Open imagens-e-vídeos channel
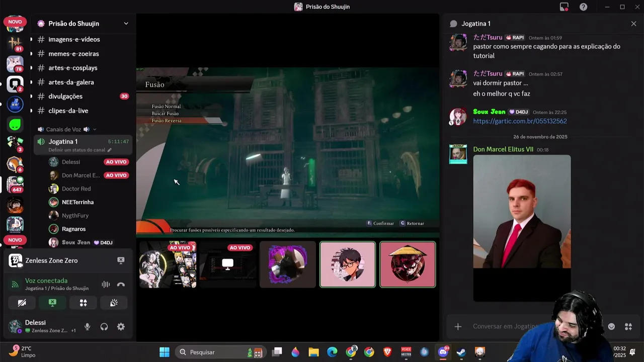 point(74,39)
